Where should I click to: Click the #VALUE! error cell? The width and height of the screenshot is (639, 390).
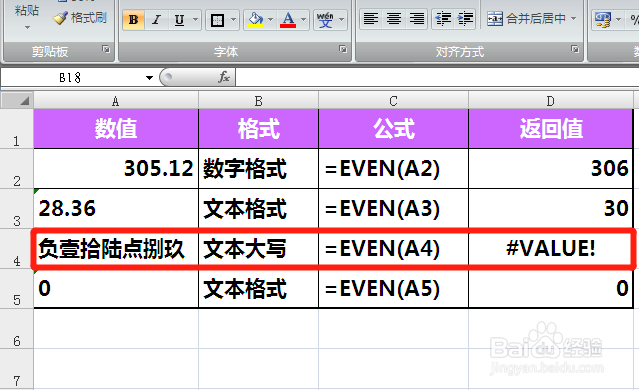click(551, 249)
